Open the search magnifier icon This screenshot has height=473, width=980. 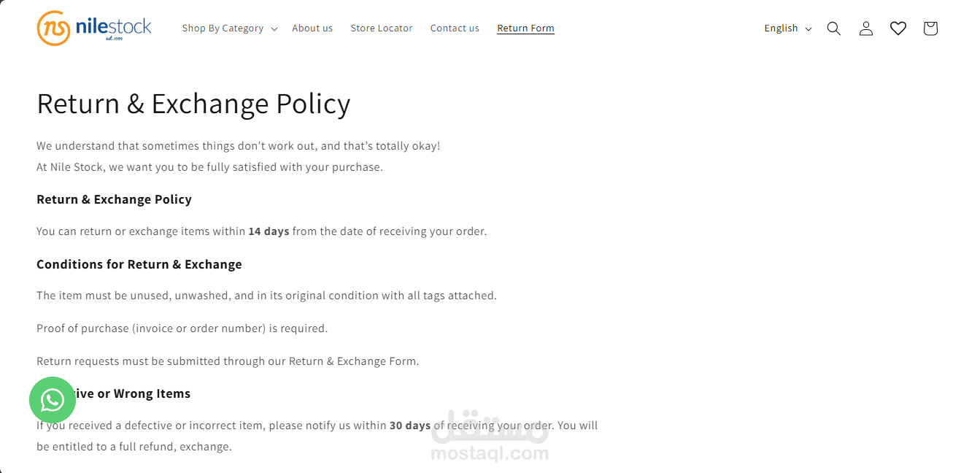coord(833,28)
